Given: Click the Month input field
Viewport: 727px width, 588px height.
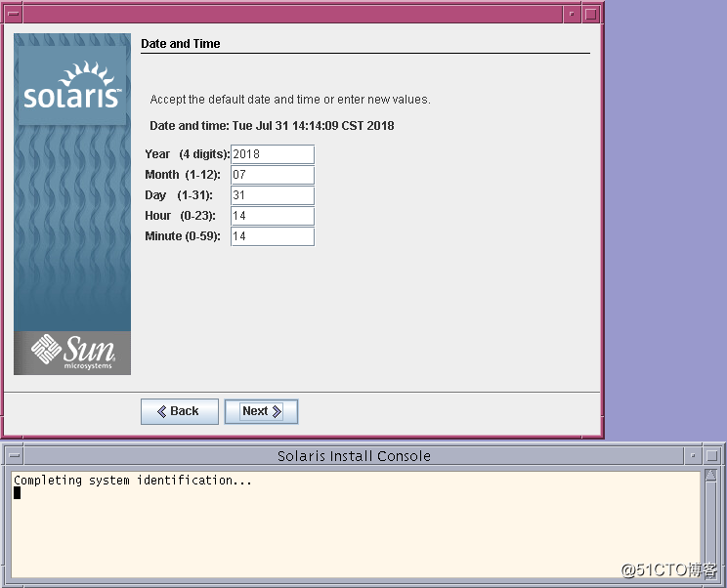Looking at the screenshot, I should (273, 175).
